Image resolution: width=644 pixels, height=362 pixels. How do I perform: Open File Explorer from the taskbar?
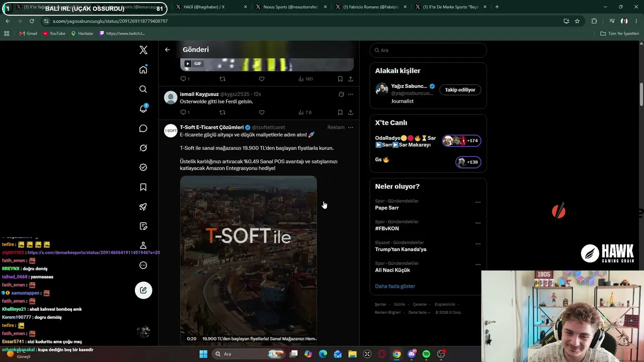(x=352, y=354)
